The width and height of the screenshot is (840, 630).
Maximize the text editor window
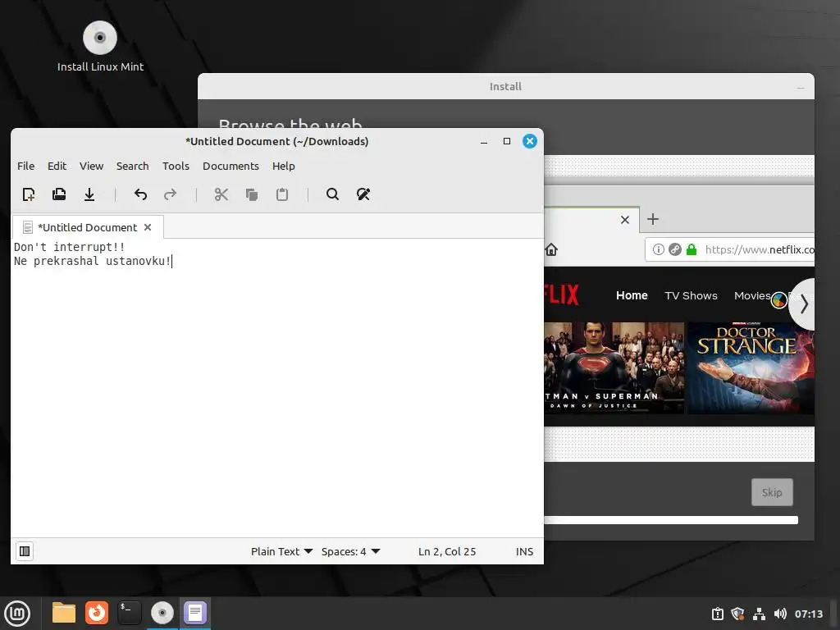tap(507, 141)
